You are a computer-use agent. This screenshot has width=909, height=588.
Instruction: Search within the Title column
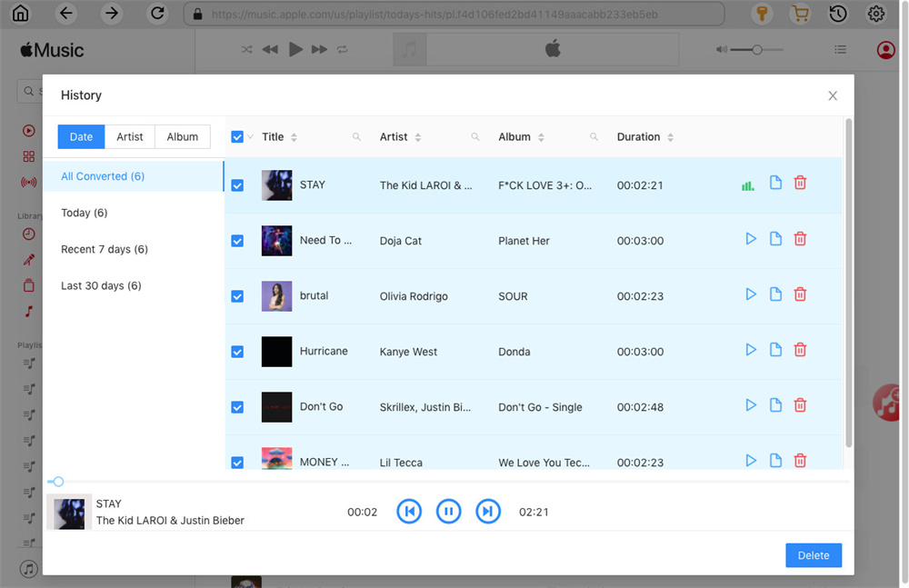(x=356, y=137)
